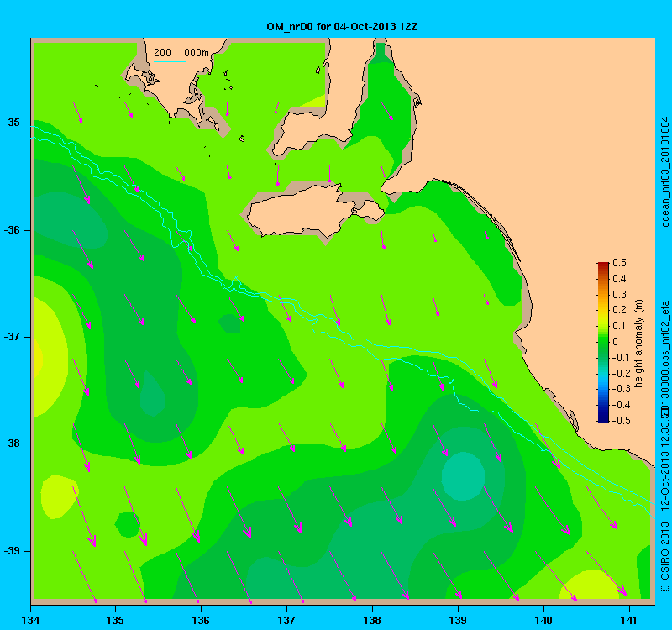Click the '0.4' color bar value

pyautogui.click(x=619, y=279)
